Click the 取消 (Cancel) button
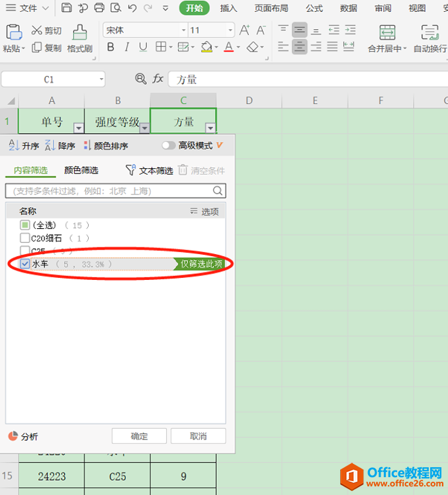 (x=199, y=436)
